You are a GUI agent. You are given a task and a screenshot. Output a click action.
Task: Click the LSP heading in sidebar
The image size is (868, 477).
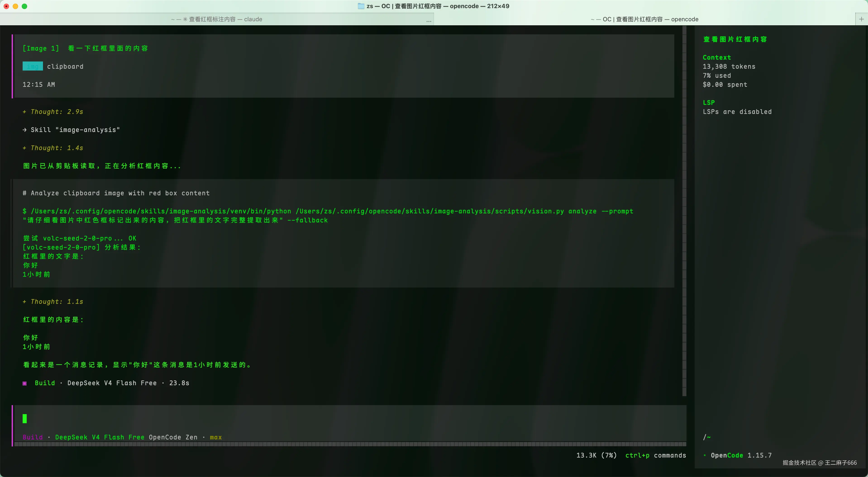click(709, 103)
